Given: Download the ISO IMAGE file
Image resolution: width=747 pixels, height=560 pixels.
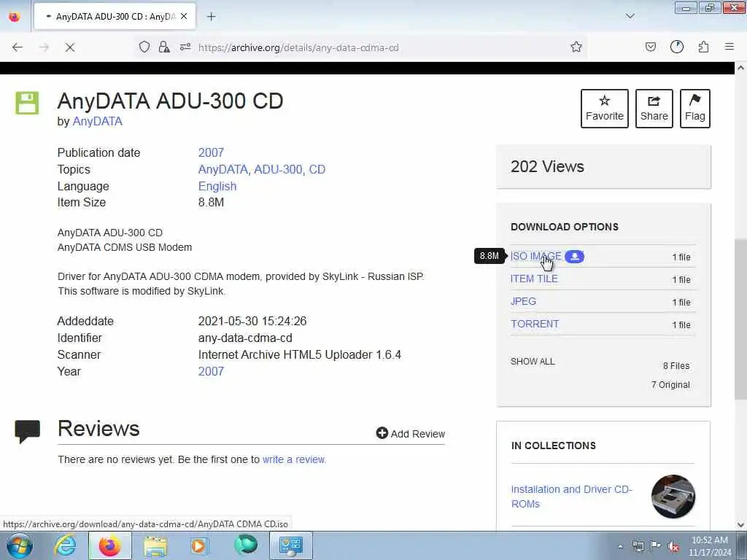Looking at the screenshot, I should pos(536,256).
